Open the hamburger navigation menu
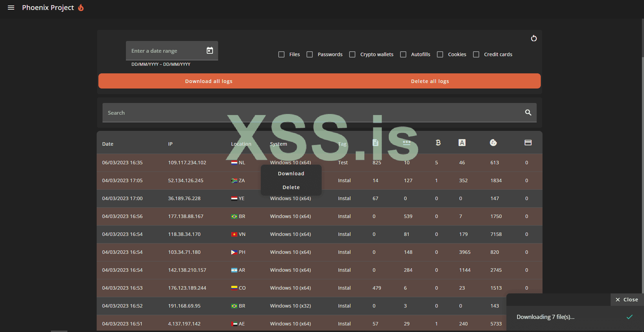 (x=11, y=8)
